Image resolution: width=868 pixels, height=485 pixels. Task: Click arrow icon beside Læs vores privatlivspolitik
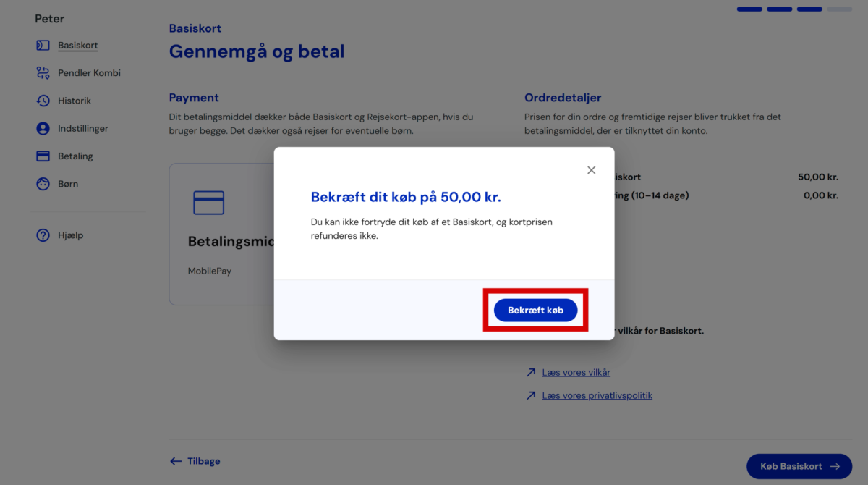531,396
